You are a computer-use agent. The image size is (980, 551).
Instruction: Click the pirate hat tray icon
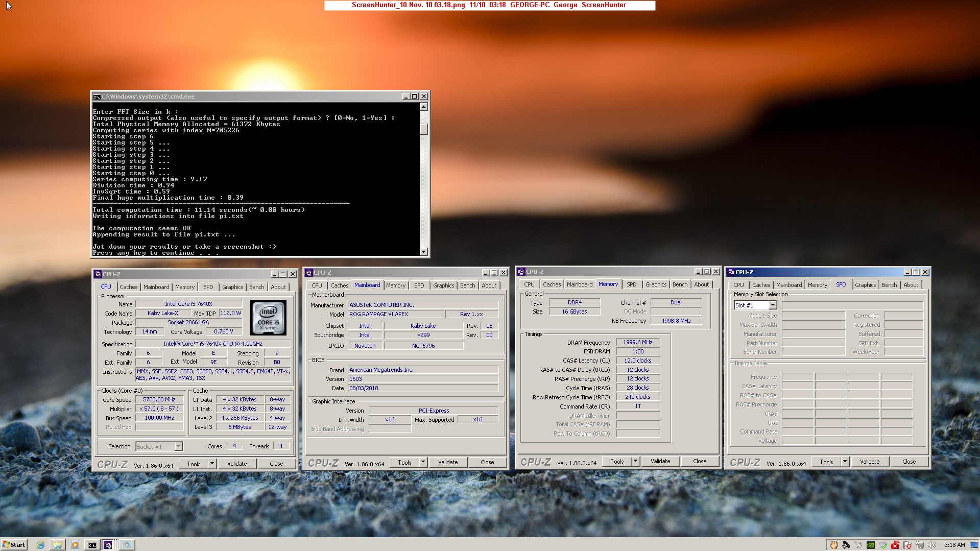pos(846,545)
